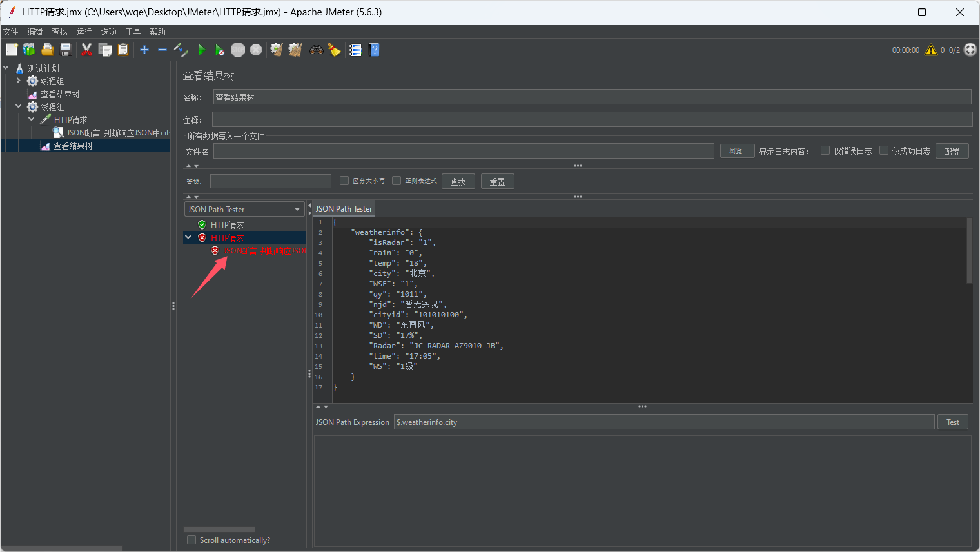This screenshot has height=552, width=980.
Task: Click the 注释 comment input field
Action: [592, 119]
